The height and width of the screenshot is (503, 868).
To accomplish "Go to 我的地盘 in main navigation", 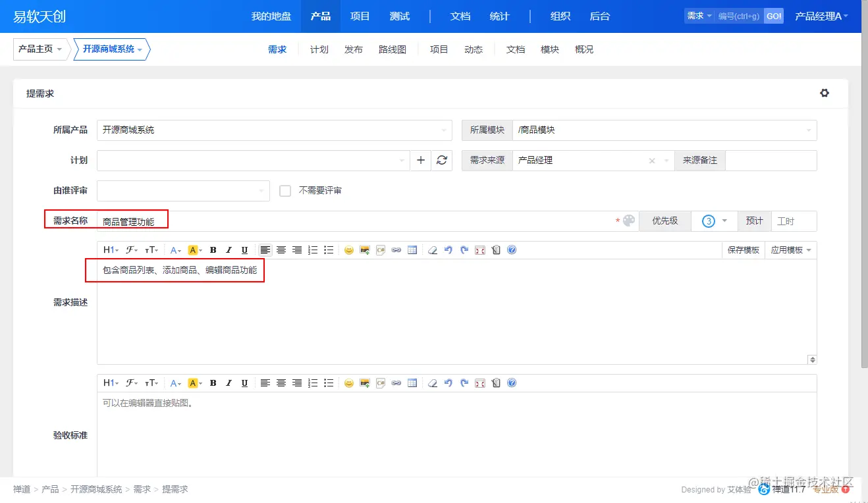I will point(271,16).
